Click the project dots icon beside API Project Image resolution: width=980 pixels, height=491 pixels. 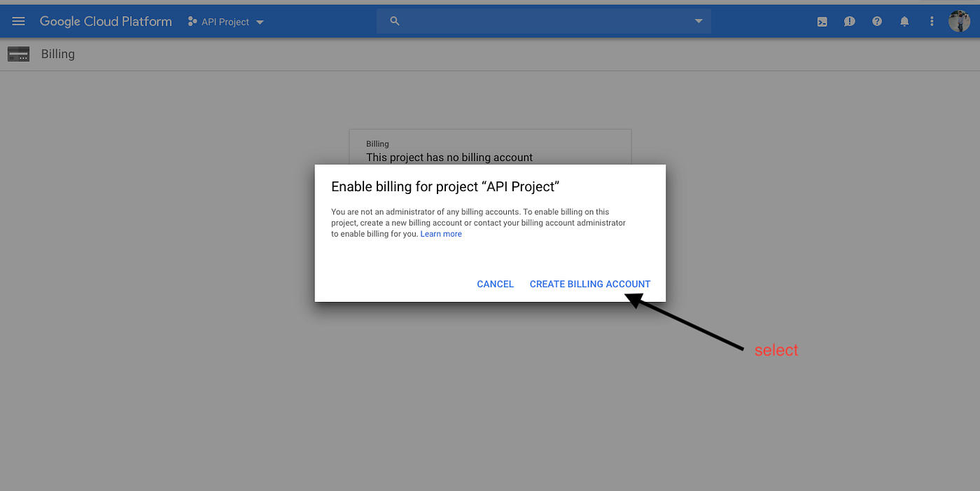(x=192, y=22)
